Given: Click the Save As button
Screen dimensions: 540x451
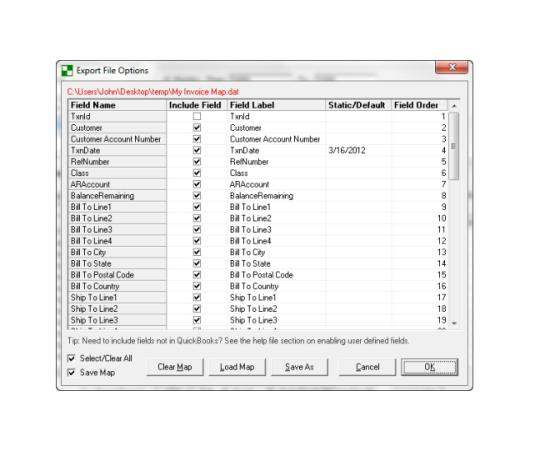Looking at the screenshot, I should [299, 367].
